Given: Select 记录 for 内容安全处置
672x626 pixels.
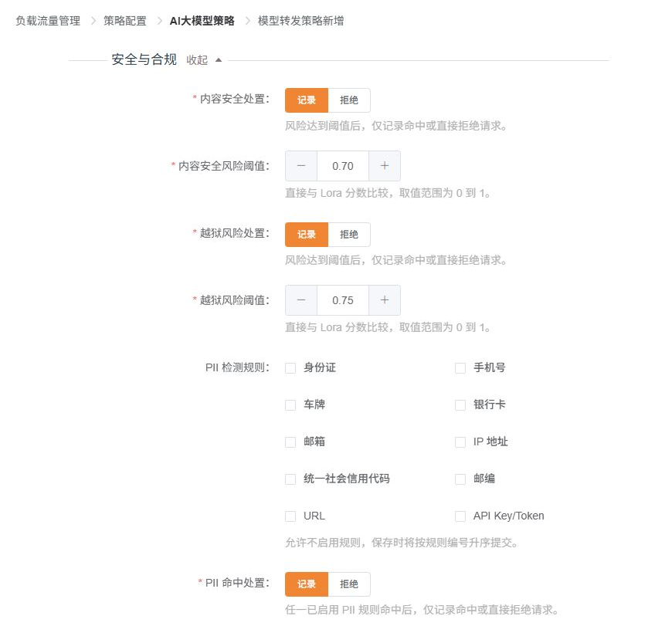Looking at the screenshot, I should 307,100.
